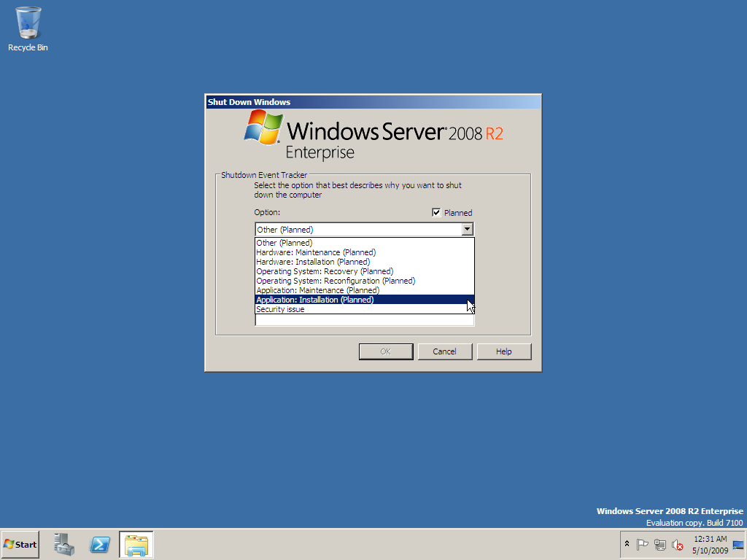Click the network status tray icon

click(659, 545)
